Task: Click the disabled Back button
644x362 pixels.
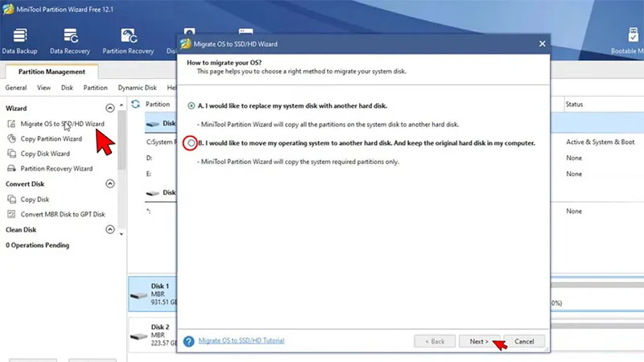Action: (x=435, y=341)
